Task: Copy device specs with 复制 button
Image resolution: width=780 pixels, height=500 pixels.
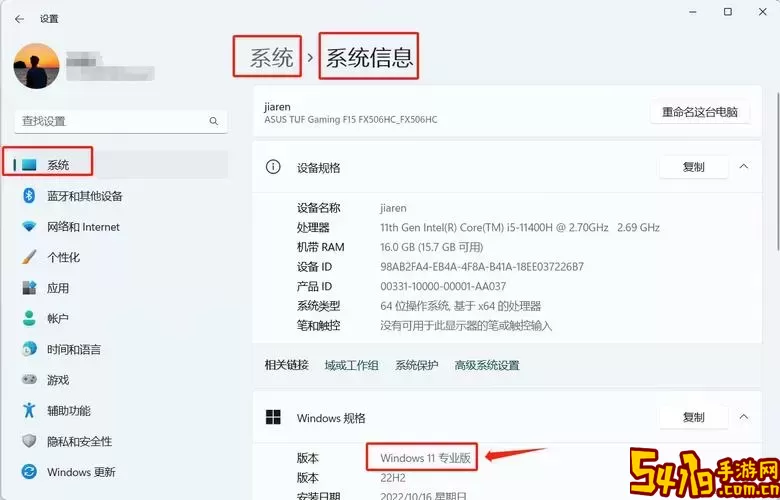Action: click(x=693, y=167)
